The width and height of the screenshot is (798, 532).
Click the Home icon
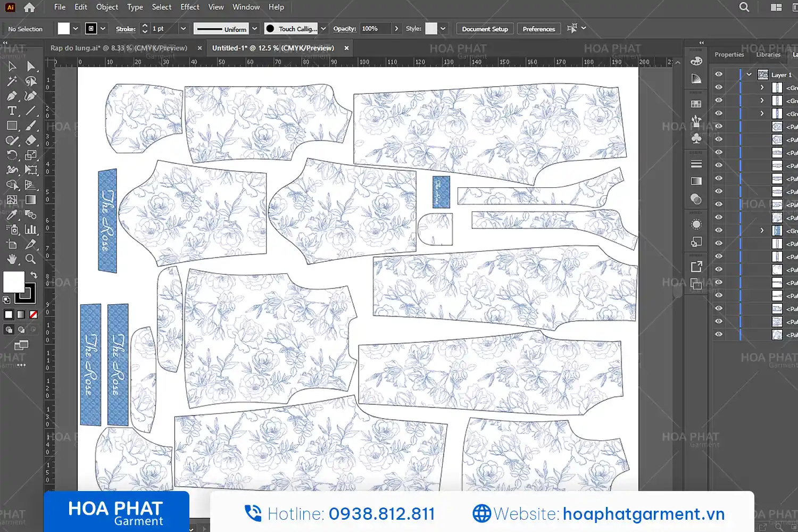click(x=29, y=7)
